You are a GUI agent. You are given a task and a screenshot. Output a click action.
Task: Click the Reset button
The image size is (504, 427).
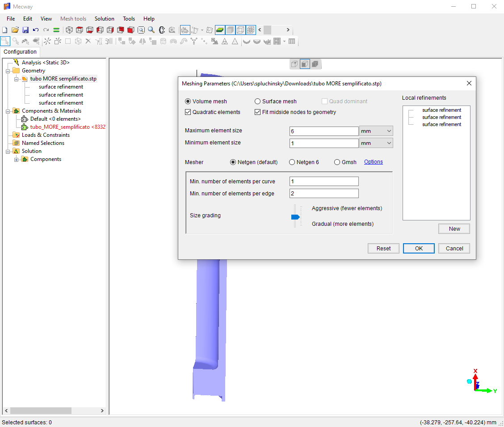coord(383,248)
